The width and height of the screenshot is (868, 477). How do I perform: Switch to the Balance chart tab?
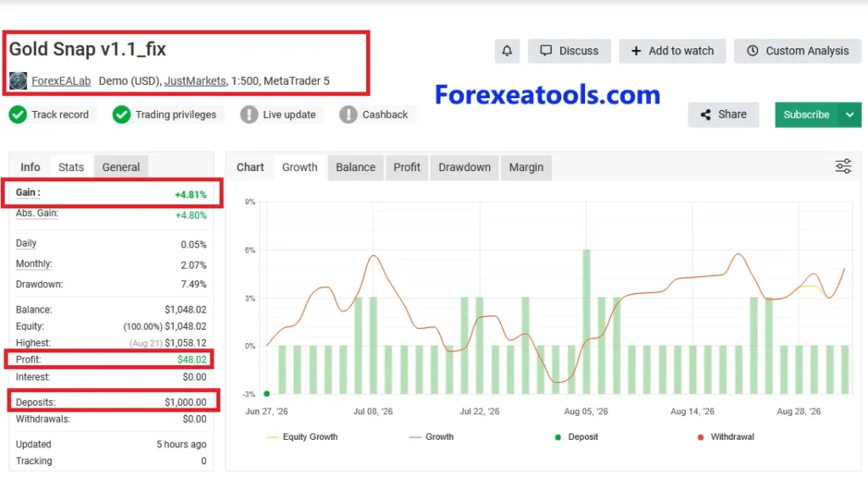355,167
